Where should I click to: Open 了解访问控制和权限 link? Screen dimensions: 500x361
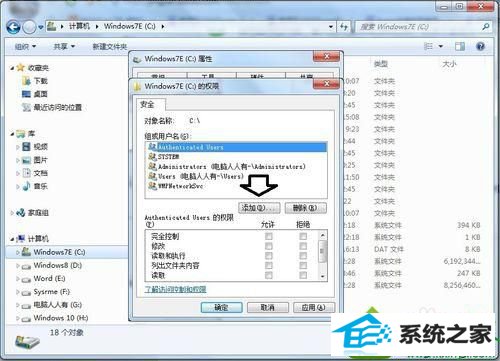[x=175, y=289]
